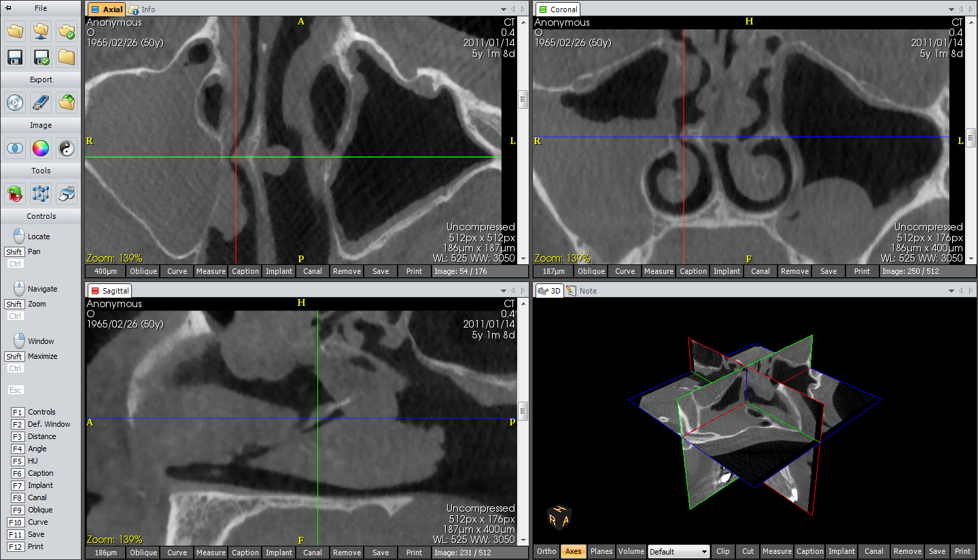
Task: Click Remove in Axial toolbar
Action: pyautogui.click(x=347, y=271)
